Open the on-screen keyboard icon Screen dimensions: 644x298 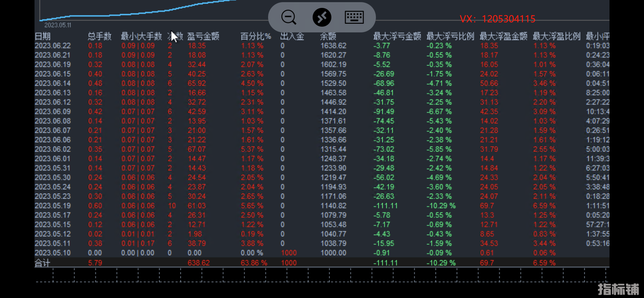(x=354, y=17)
